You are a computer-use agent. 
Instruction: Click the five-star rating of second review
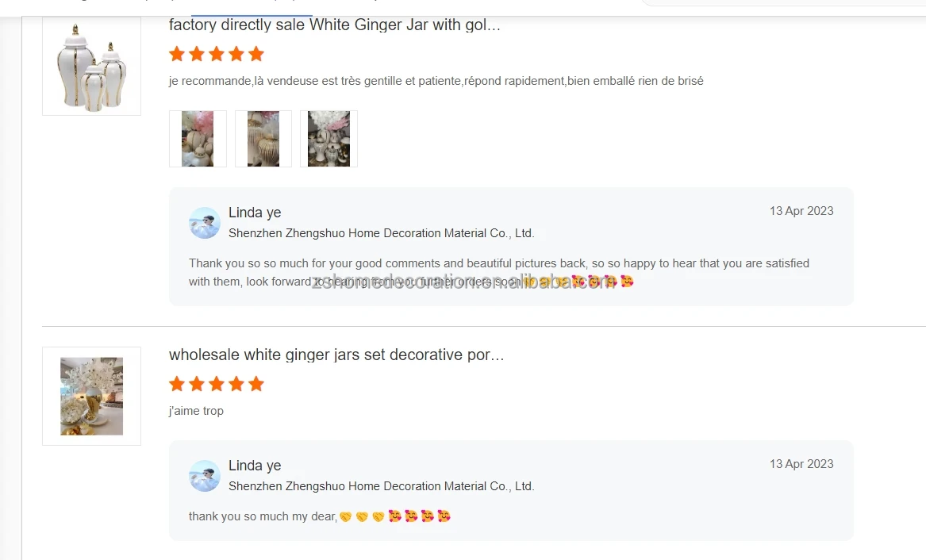(x=216, y=384)
